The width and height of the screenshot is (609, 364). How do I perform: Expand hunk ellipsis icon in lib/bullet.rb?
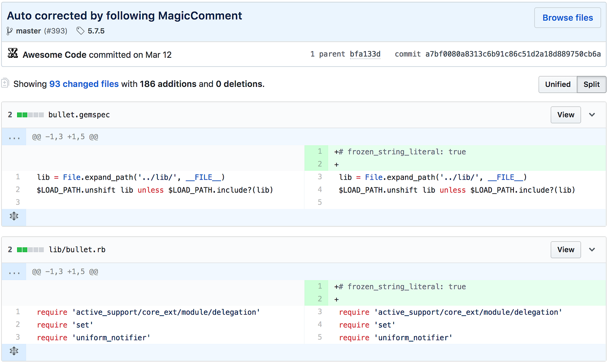[x=14, y=271]
